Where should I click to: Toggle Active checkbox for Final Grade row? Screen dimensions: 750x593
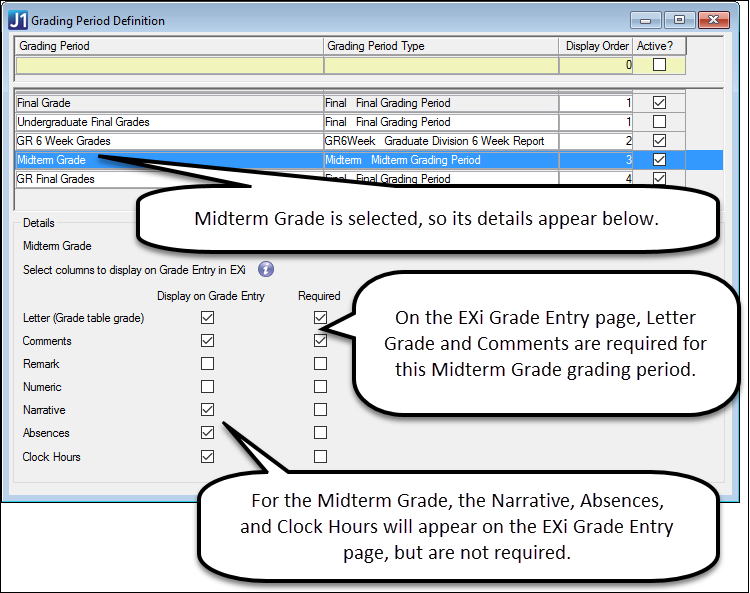point(659,102)
